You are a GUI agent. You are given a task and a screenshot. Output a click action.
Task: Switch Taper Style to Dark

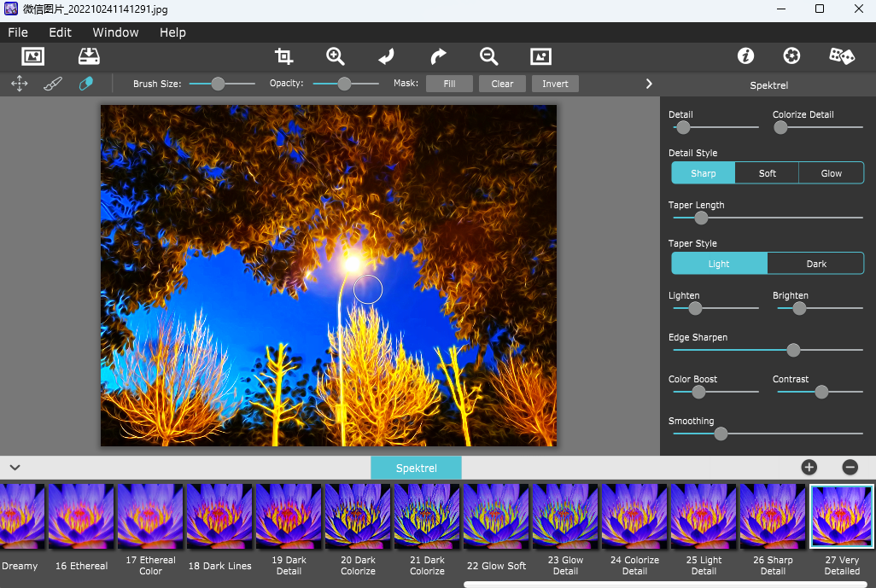815,264
